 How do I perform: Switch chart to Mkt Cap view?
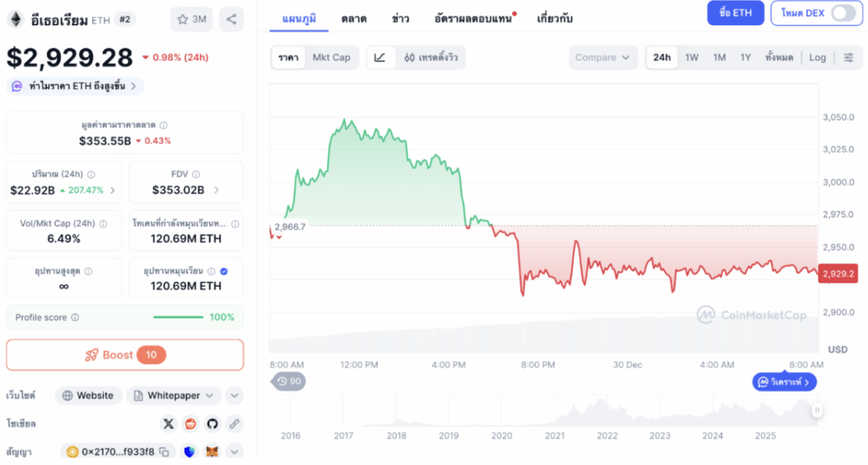[331, 58]
